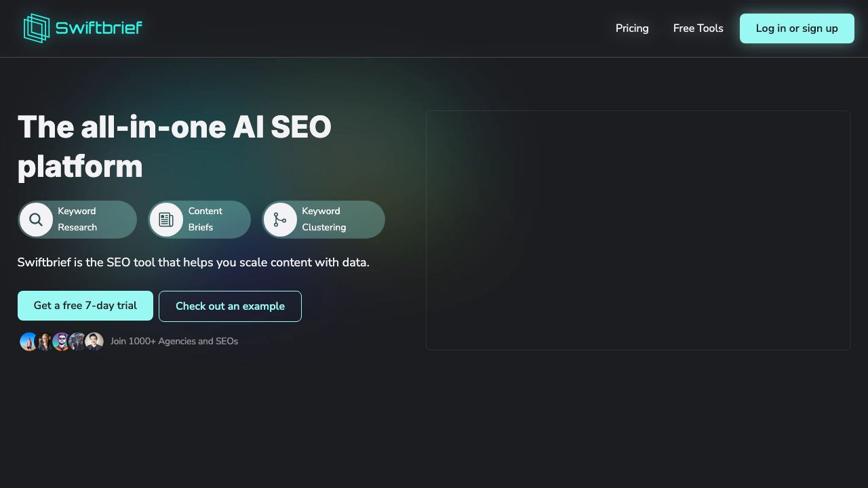Click the 'Join 1000+ Agencies and SEOs' text

point(174,341)
